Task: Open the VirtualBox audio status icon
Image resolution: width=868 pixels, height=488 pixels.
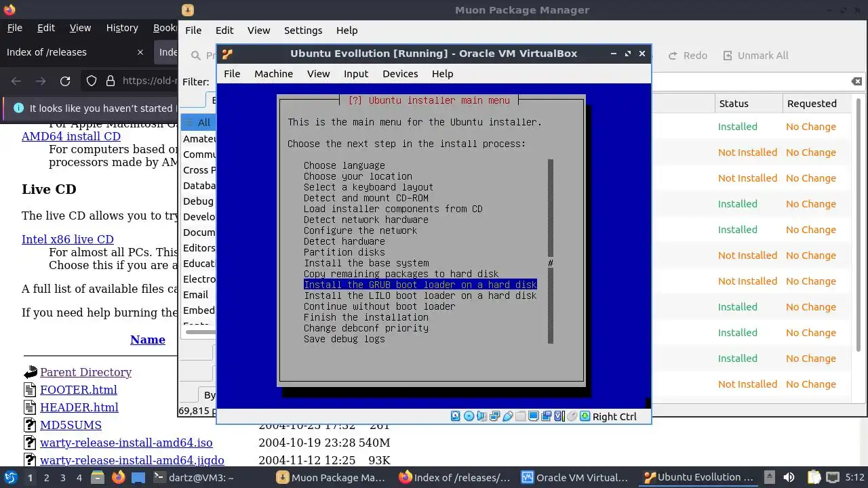Action: pyautogui.click(x=481, y=416)
